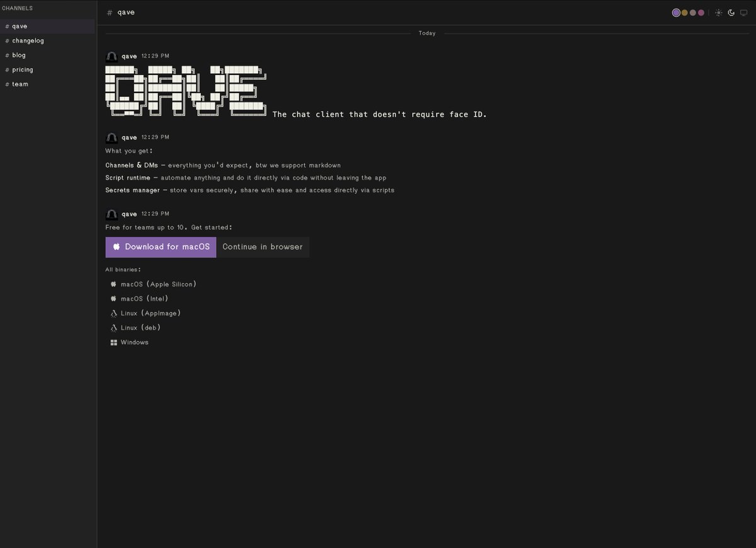756x548 pixels.
Task: Download the macOS (Intel) binary
Action: click(x=139, y=299)
